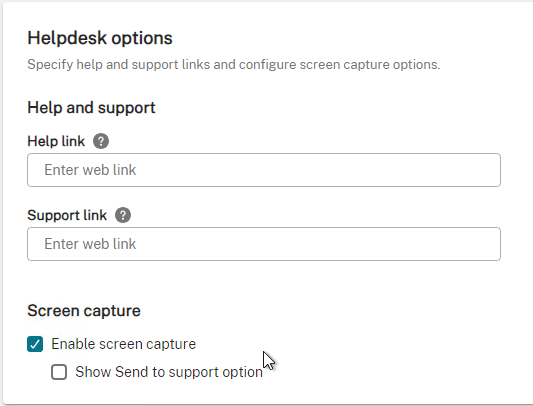Click the "Show Send to support option" label
This screenshot has width=533, height=406.
tap(169, 372)
